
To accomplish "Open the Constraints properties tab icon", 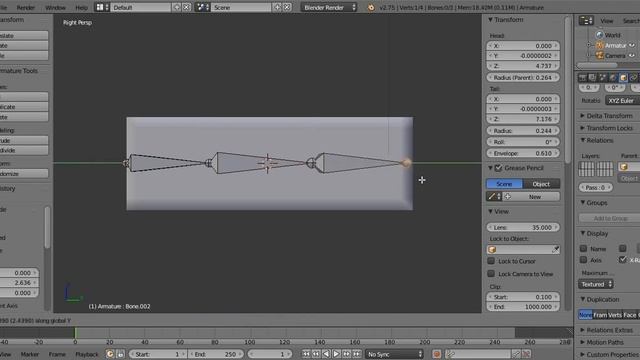I will pyautogui.click(x=633, y=78).
